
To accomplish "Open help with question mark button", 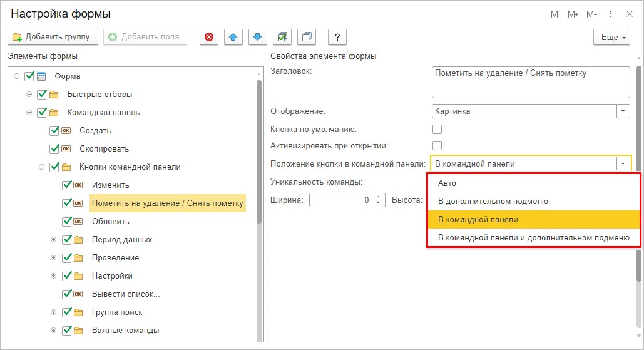I will [337, 37].
